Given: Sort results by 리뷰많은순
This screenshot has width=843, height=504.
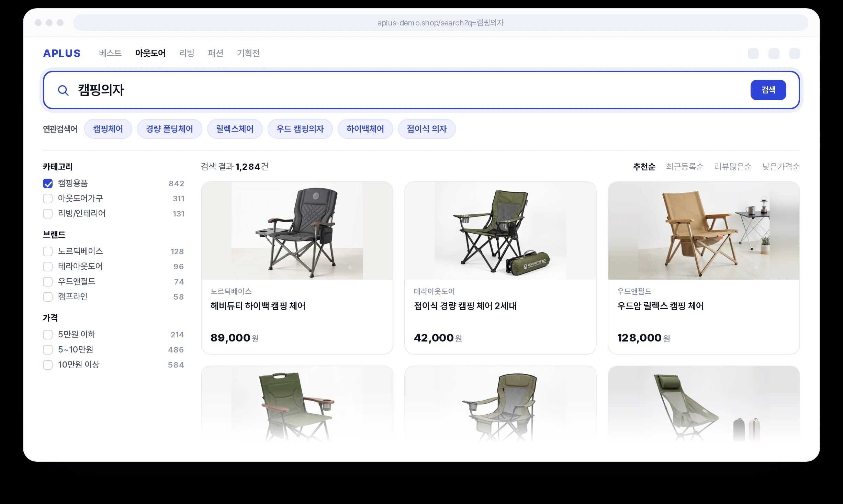Looking at the screenshot, I should coord(733,167).
